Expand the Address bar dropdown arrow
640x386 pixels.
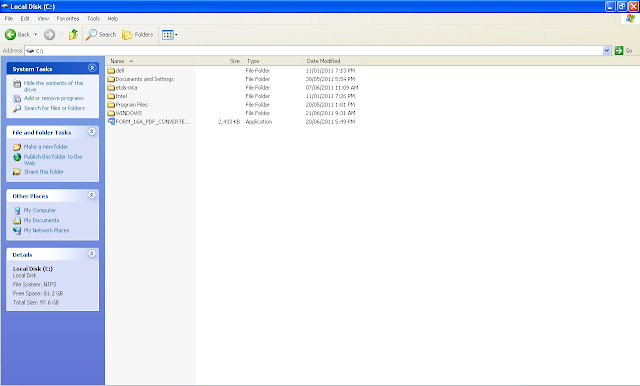tap(607, 51)
